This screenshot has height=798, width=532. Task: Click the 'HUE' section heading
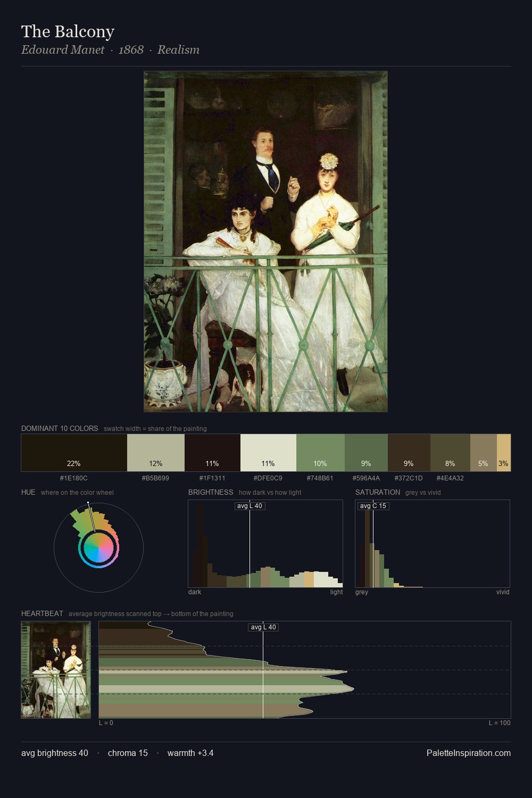(28, 492)
